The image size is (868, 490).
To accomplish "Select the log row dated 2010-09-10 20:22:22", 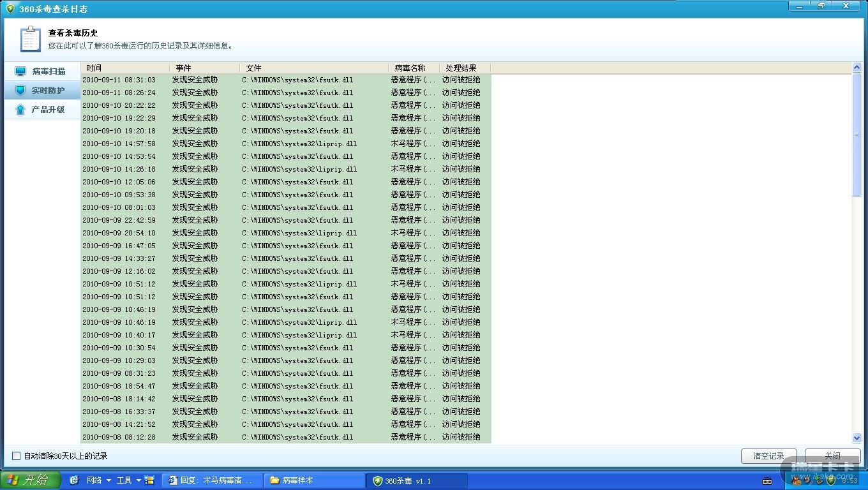I will click(286, 105).
